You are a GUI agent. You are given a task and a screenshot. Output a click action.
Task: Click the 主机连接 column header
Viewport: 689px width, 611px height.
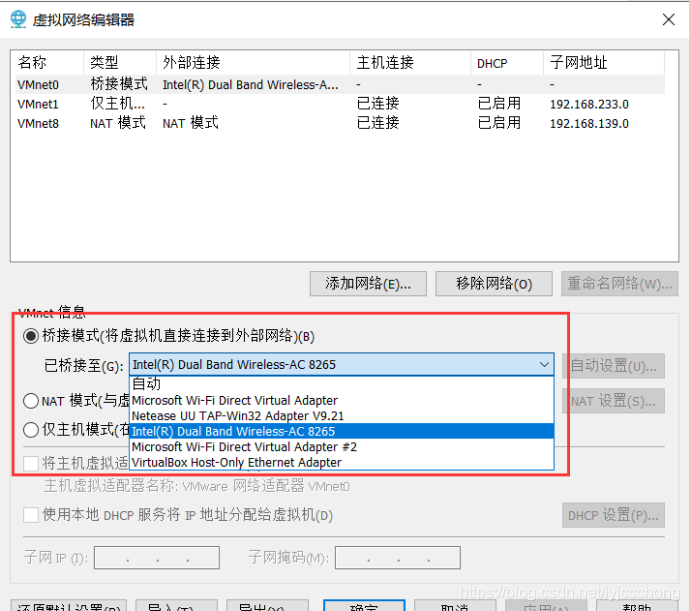point(410,62)
